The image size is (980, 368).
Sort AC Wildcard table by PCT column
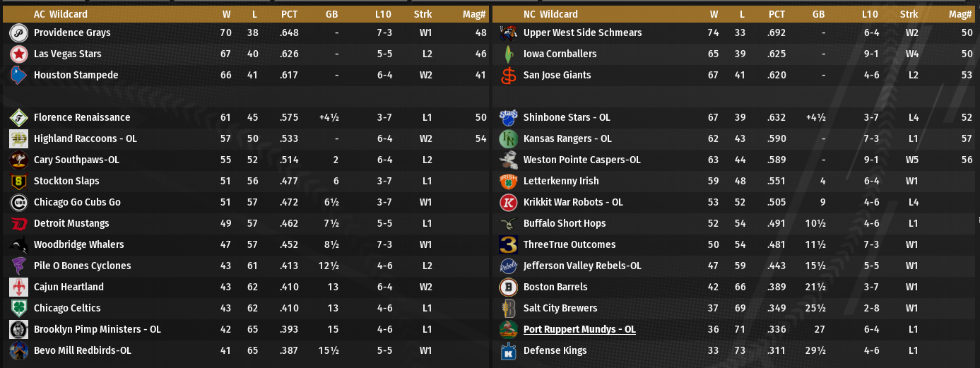tap(289, 13)
